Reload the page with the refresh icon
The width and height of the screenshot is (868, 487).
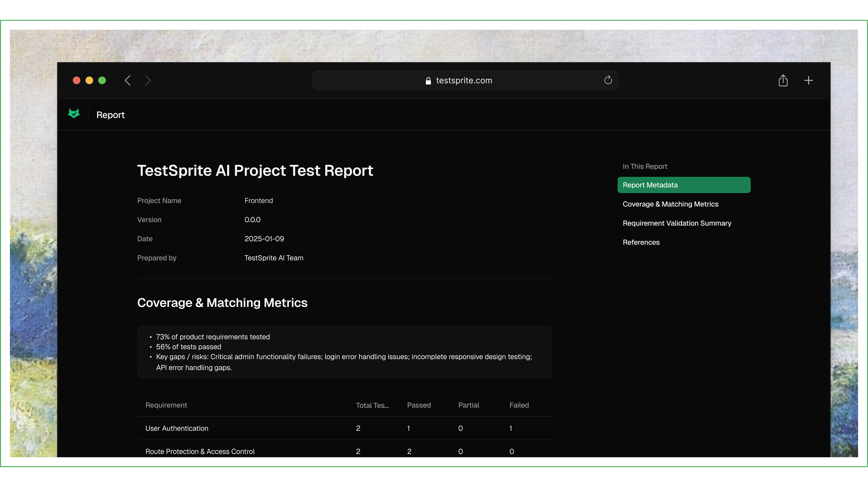tap(608, 80)
